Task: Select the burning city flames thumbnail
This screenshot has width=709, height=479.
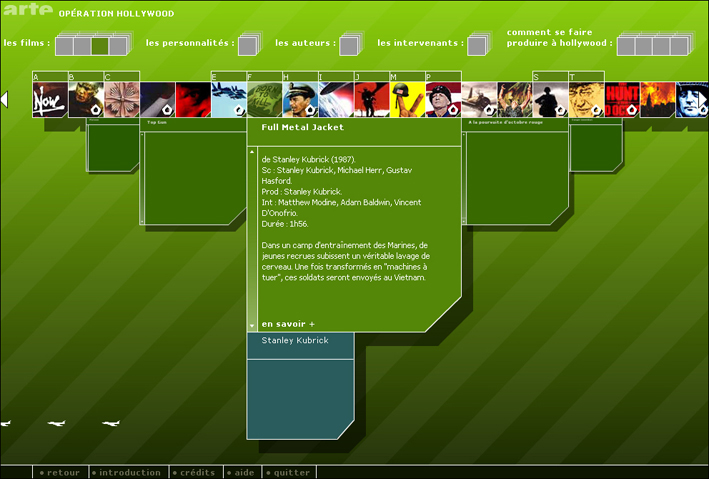Action: point(657,100)
